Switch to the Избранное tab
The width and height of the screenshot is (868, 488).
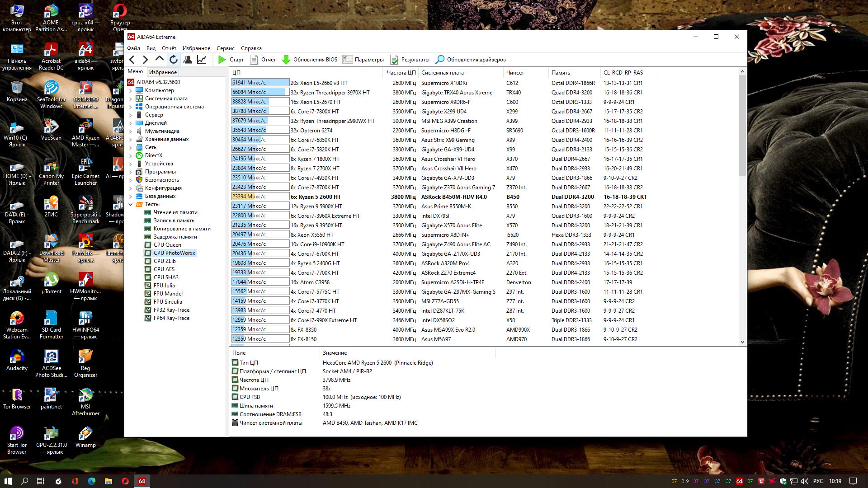[x=163, y=72]
